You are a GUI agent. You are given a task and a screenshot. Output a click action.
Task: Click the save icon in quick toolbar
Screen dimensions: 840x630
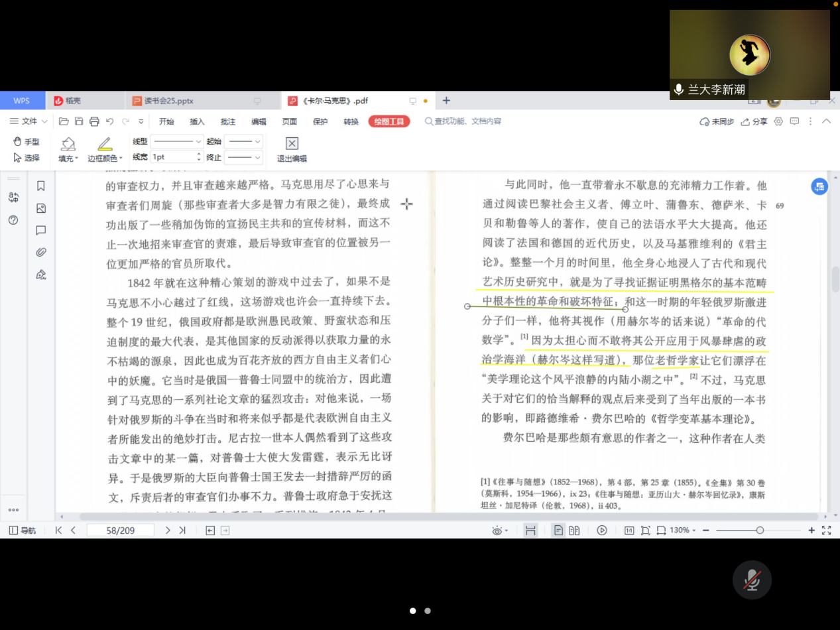coord(79,121)
